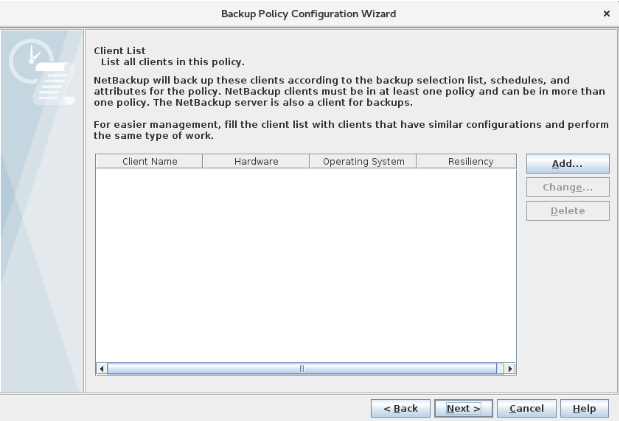Screen dimensions: 619x421
Task: Click the wizard clock and scroll graphic
Action: coord(42,72)
